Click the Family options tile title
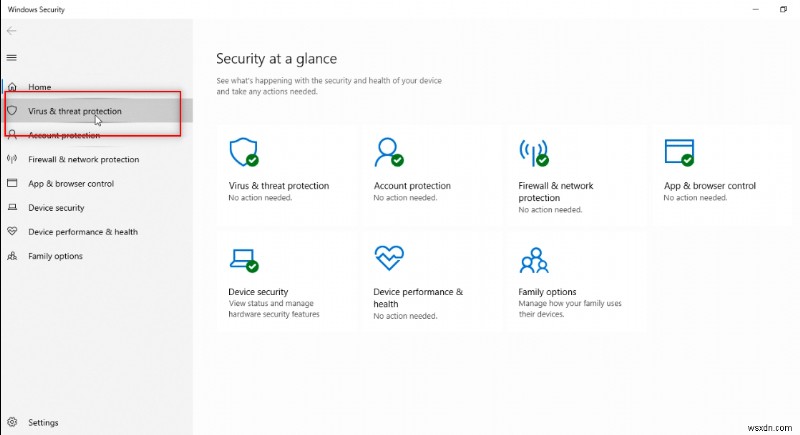This screenshot has height=435, width=800. point(547,292)
